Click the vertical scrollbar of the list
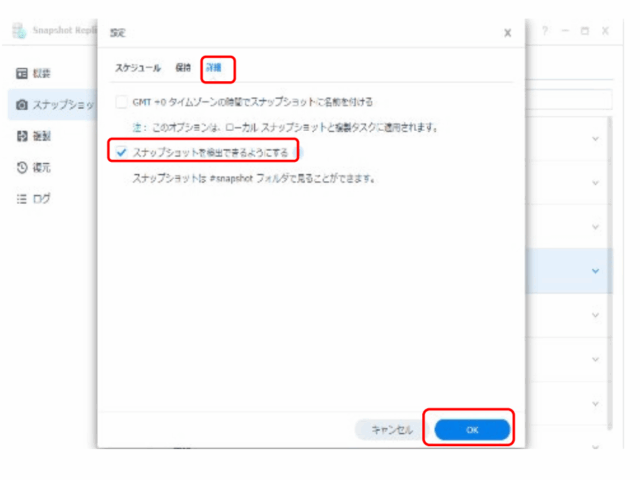 tap(610, 270)
